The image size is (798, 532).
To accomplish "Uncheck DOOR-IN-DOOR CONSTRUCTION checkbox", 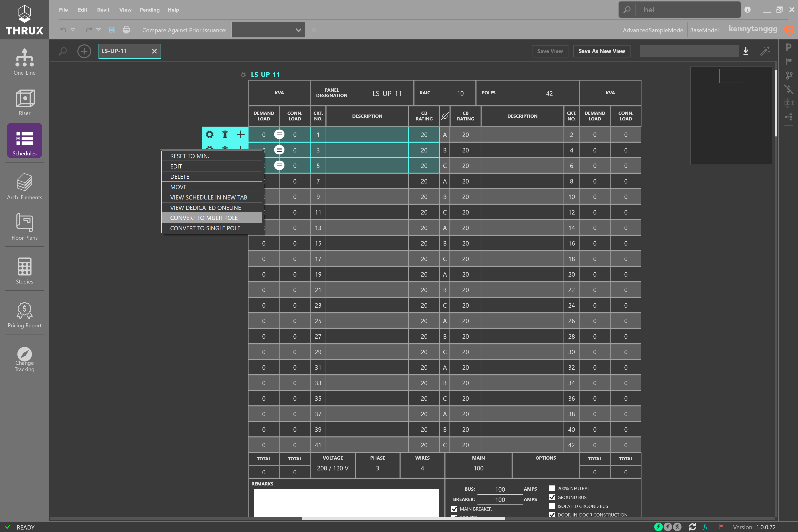I will [x=552, y=515].
